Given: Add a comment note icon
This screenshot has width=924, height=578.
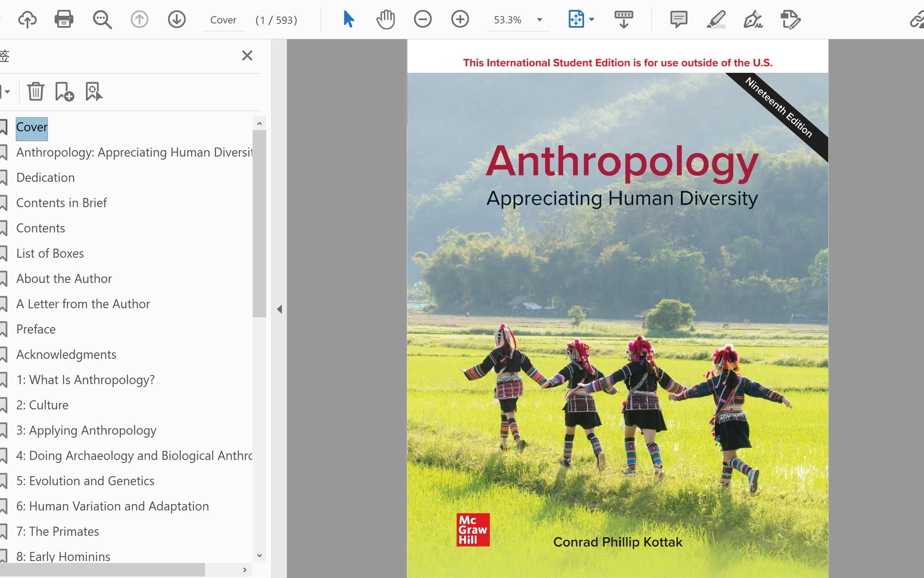Looking at the screenshot, I should click(x=679, y=20).
